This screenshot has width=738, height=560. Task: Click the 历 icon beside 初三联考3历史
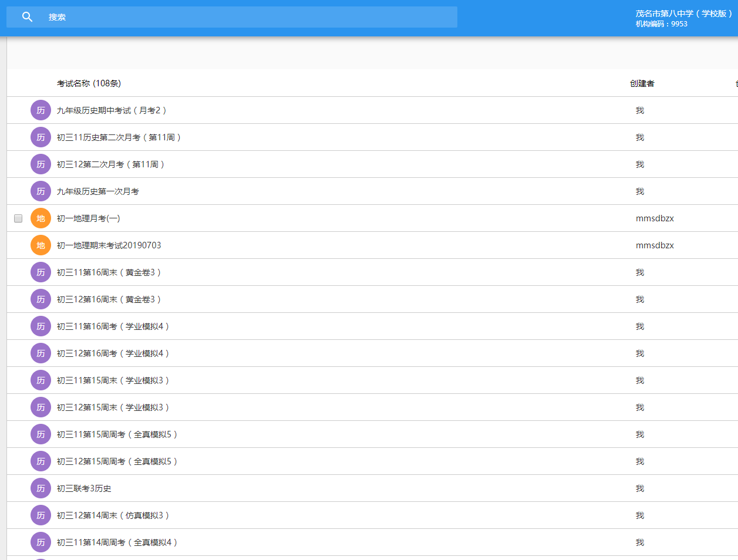point(41,488)
